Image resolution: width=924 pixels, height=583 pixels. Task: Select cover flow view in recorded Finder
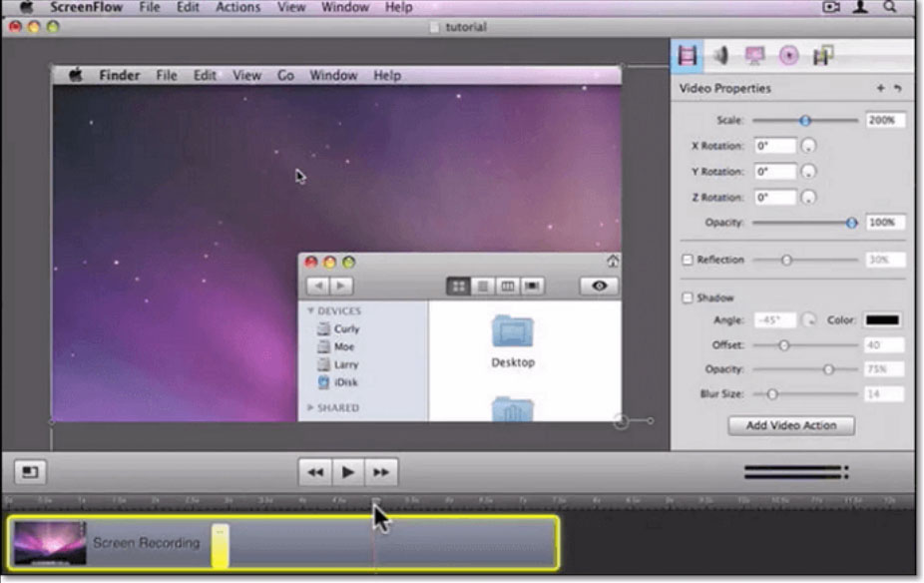click(532, 286)
